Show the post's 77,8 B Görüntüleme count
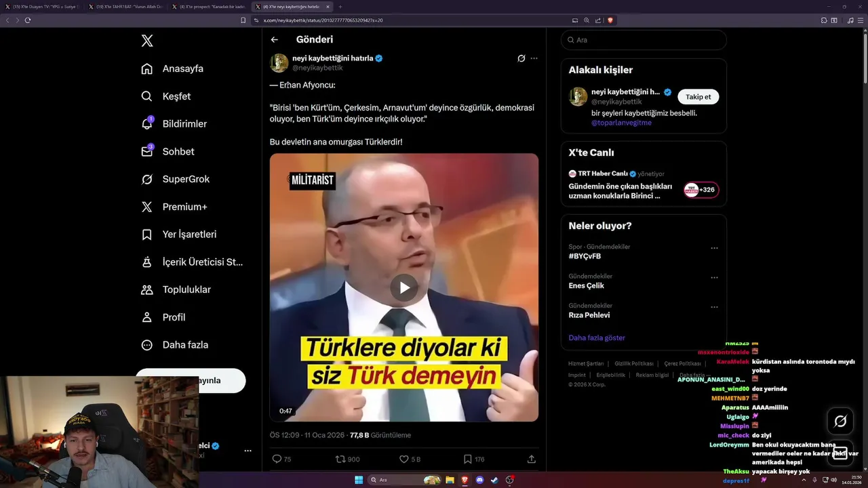 click(380, 435)
